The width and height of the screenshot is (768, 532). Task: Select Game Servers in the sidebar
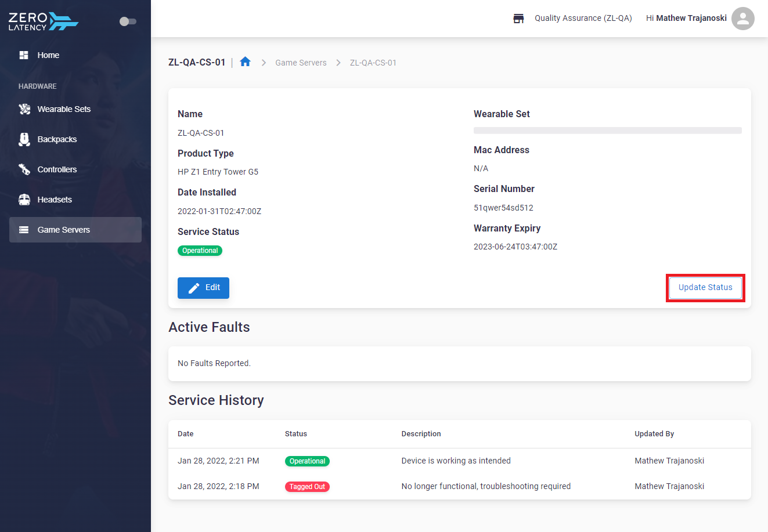coord(75,230)
